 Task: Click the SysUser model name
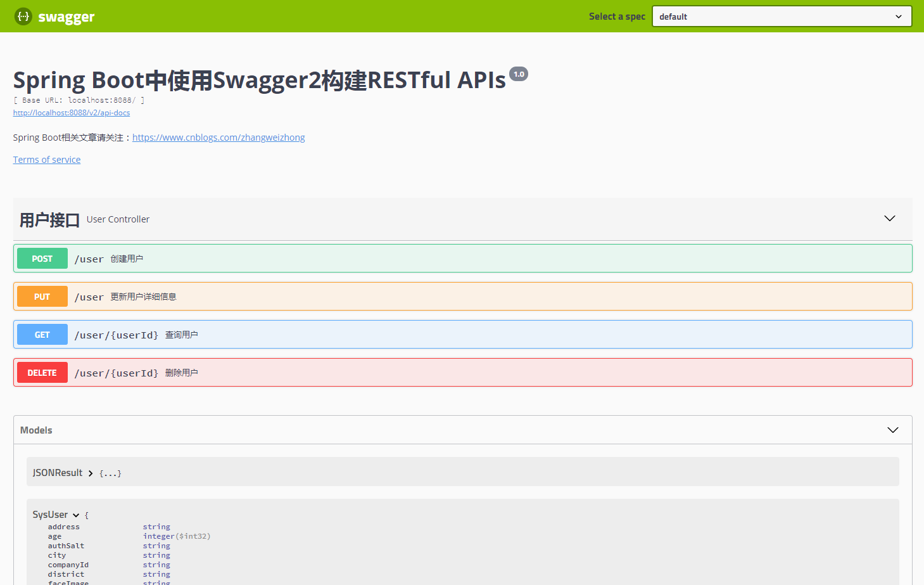point(50,515)
